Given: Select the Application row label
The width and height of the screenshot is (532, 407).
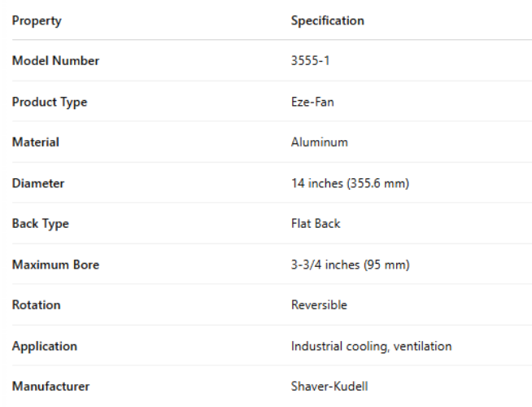Looking at the screenshot, I should click(45, 346).
